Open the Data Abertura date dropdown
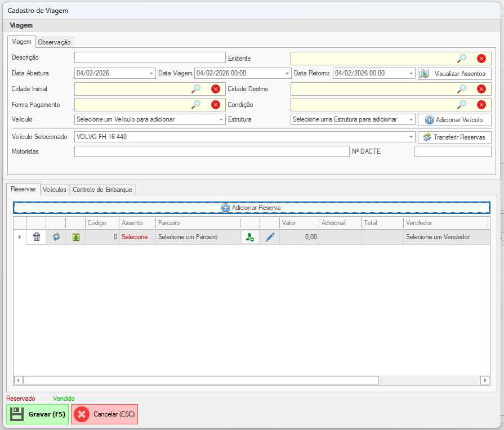This screenshot has height=430, width=504. click(151, 73)
